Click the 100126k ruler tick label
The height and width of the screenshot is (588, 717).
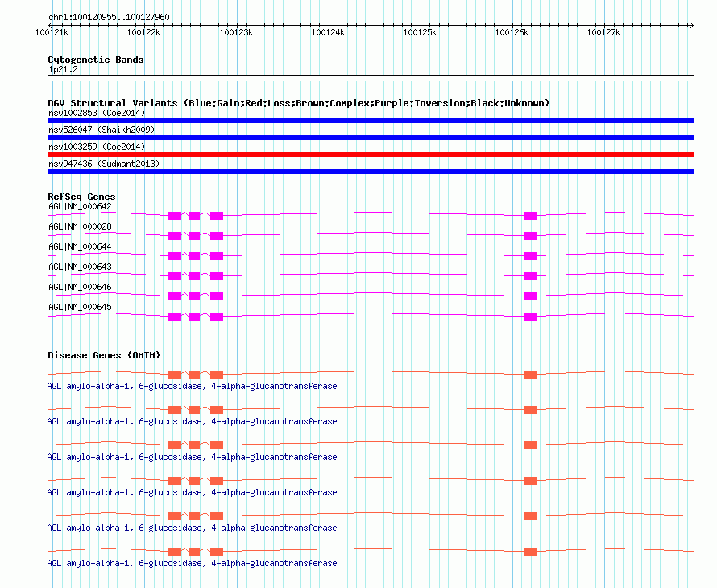tap(512, 32)
